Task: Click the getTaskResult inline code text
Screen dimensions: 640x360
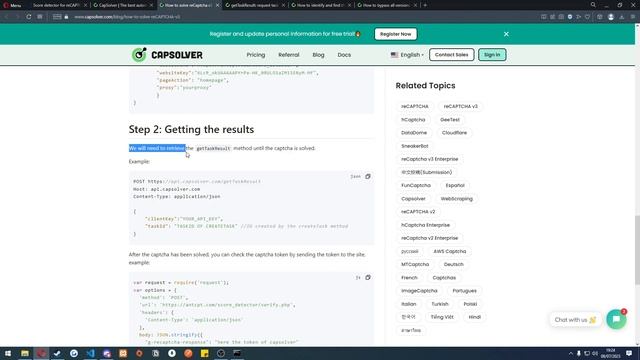Action: pos(213,149)
